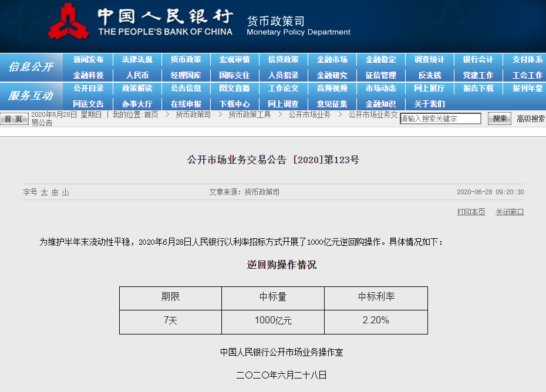Open 公告信息 under 服务互动
This screenshot has width=546, height=392.
click(186, 89)
